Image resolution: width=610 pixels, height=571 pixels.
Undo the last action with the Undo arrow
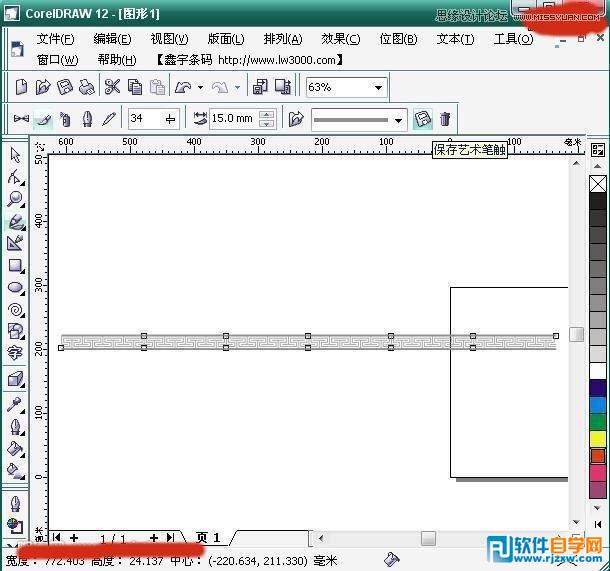pyautogui.click(x=183, y=87)
